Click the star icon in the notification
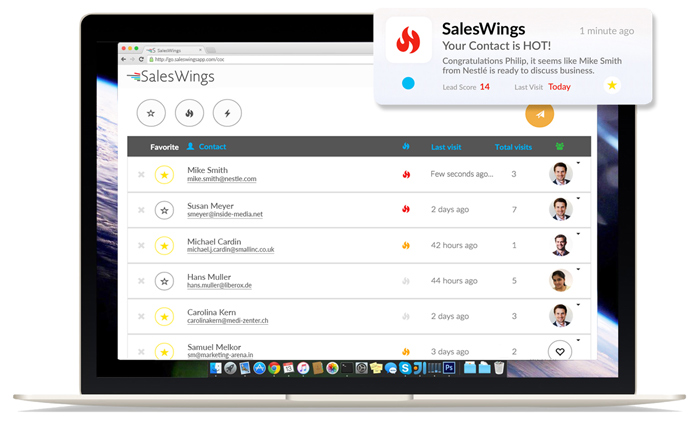Screen dimensions: 700x426 pos(612,85)
